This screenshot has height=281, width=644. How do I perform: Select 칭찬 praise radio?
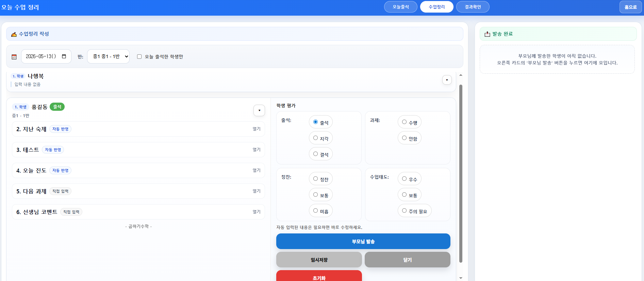[x=315, y=179]
